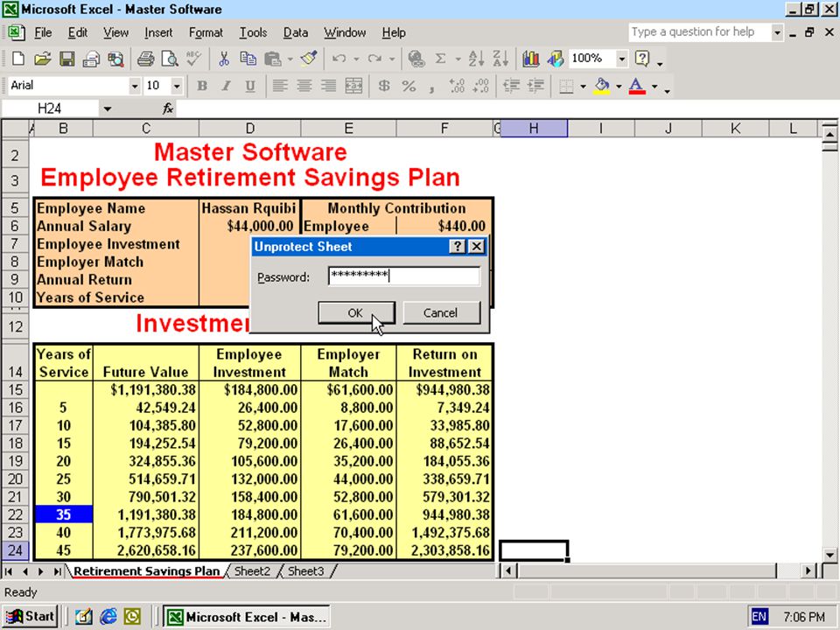840x630 pixels.
Task: Click Decrease Decimal icon
Action: (481, 86)
